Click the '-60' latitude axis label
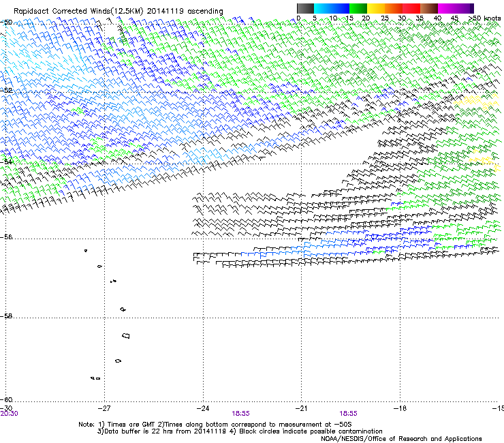Viewport: 504px width, 443px height. click(6, 400)
